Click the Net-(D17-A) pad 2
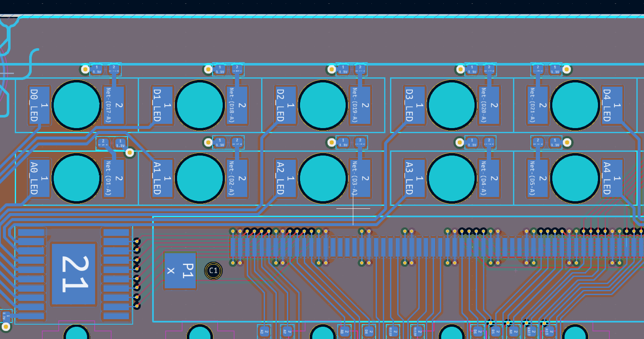 click(x=114, y=105)
